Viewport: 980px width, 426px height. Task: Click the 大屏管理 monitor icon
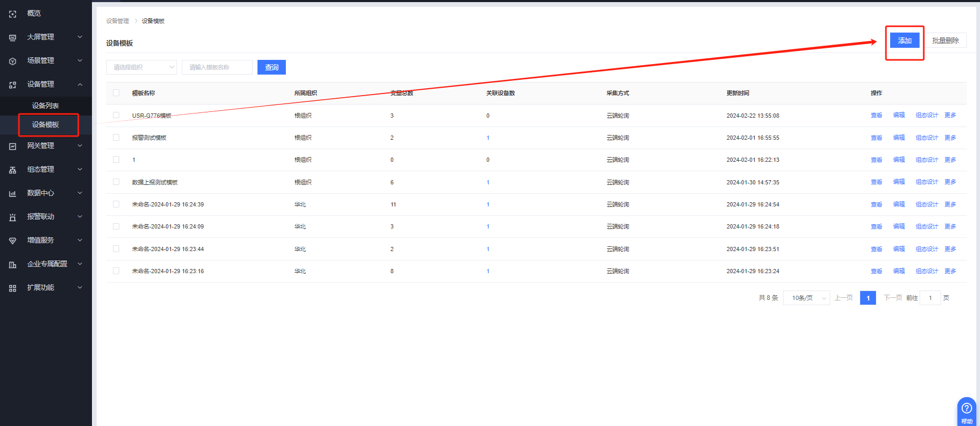click(13, 38)
